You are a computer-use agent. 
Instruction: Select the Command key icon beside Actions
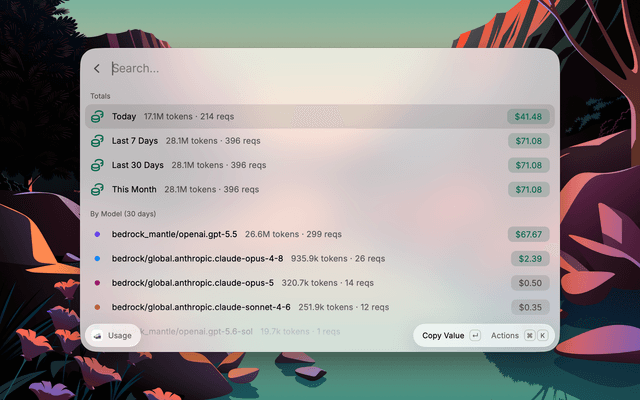coord(529,336)
